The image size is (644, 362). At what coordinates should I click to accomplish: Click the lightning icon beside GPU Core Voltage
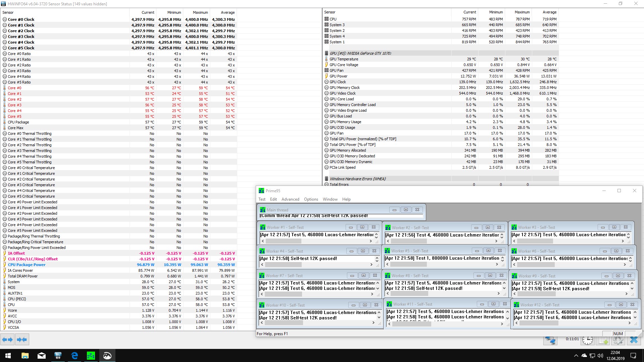click(326, 65)
